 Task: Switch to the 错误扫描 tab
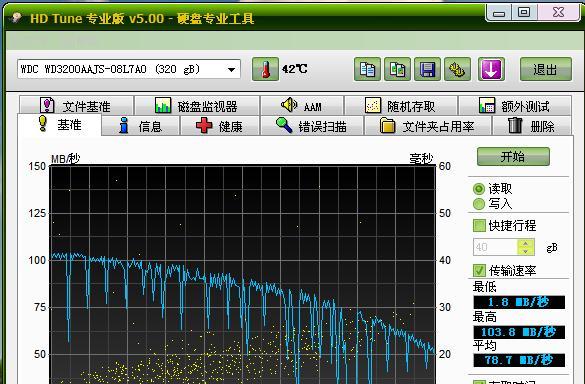pos(312,126)
